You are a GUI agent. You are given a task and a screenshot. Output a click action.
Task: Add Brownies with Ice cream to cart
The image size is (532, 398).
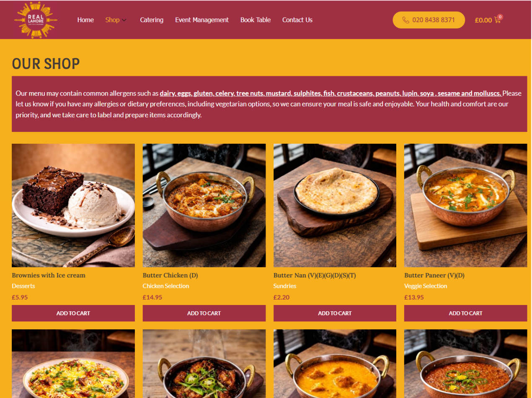(x=73, y=313)
